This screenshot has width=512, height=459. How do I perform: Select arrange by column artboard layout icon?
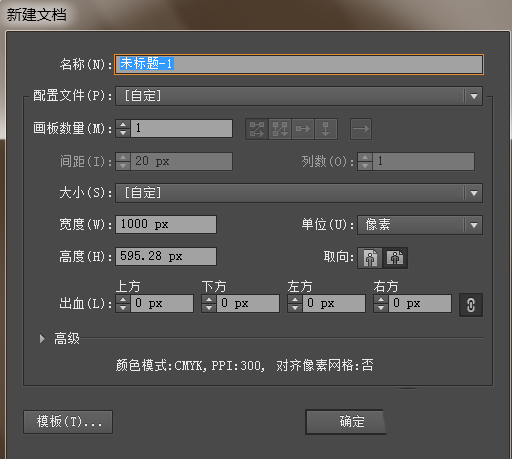(326, 129)
